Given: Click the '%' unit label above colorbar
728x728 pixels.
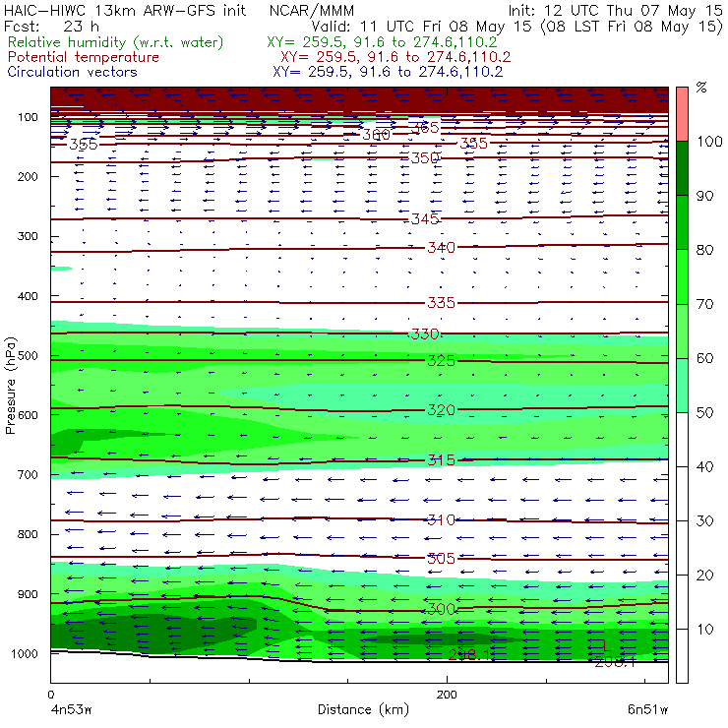Looking at the screenshot, I should click(701, 88).
